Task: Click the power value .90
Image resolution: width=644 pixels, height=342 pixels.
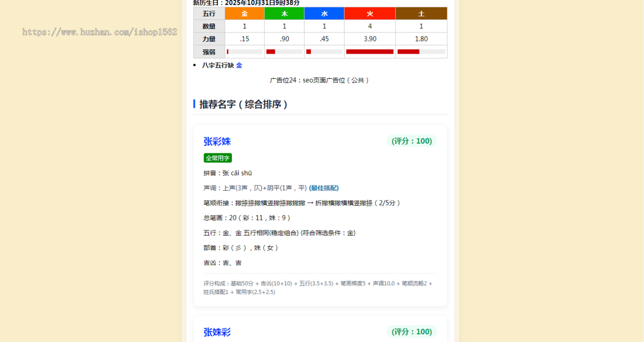Action: 284,39
